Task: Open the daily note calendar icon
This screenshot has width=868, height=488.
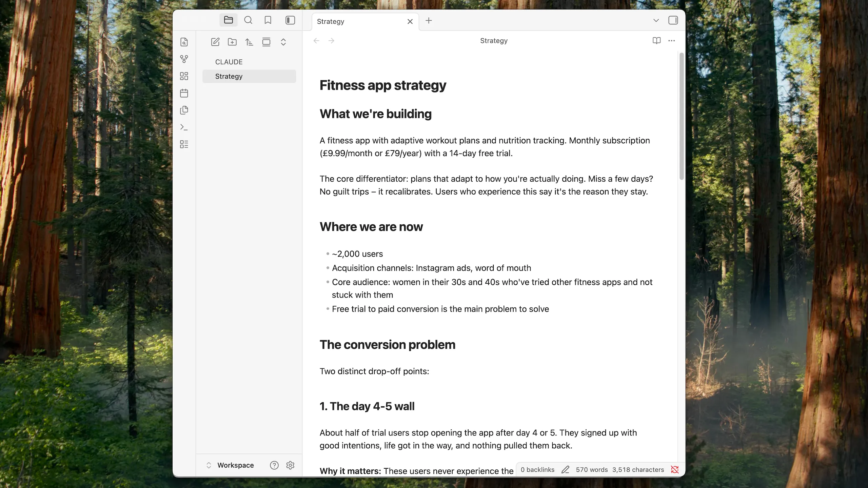Action: click(184, 93)
